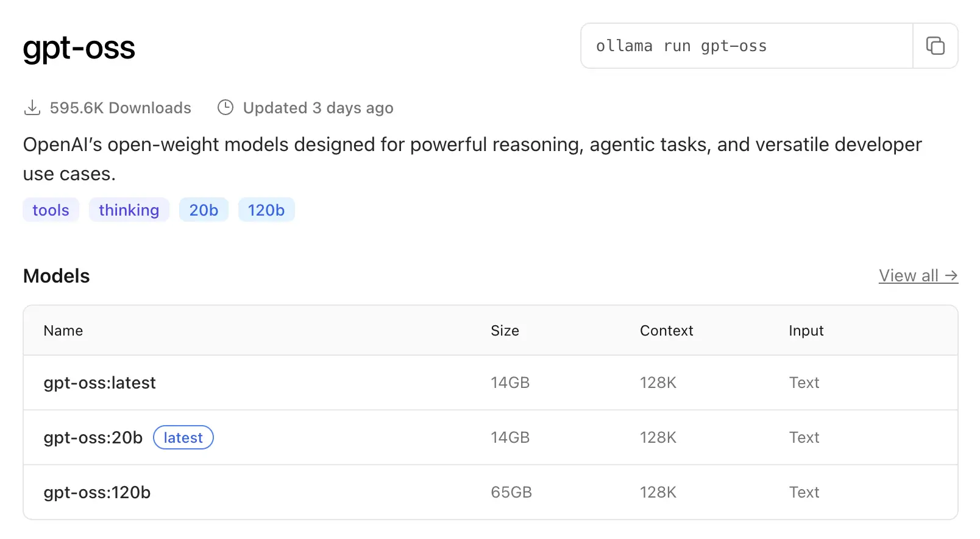Click the 'Context' column header
The height and width of the screenshot is (539, 980).
tap(667, 331)
